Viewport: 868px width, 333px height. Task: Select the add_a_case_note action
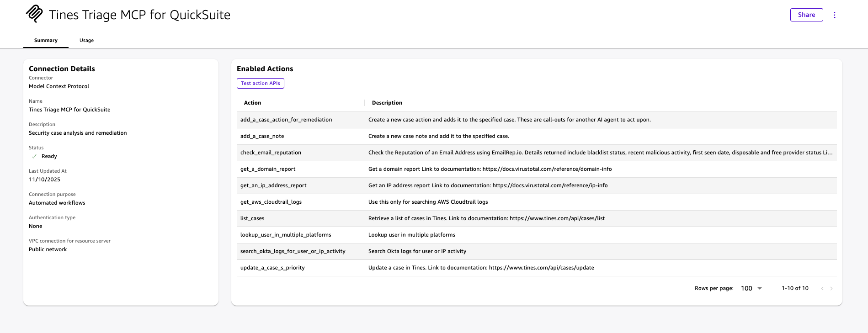(262, 136)
